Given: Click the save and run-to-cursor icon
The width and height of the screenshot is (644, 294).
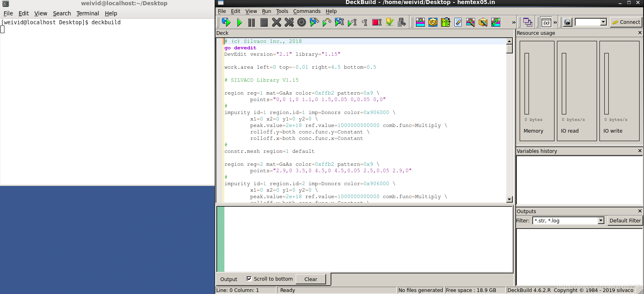Looking at the screenshot, I should pyautogui.click(x=339, y=22).
